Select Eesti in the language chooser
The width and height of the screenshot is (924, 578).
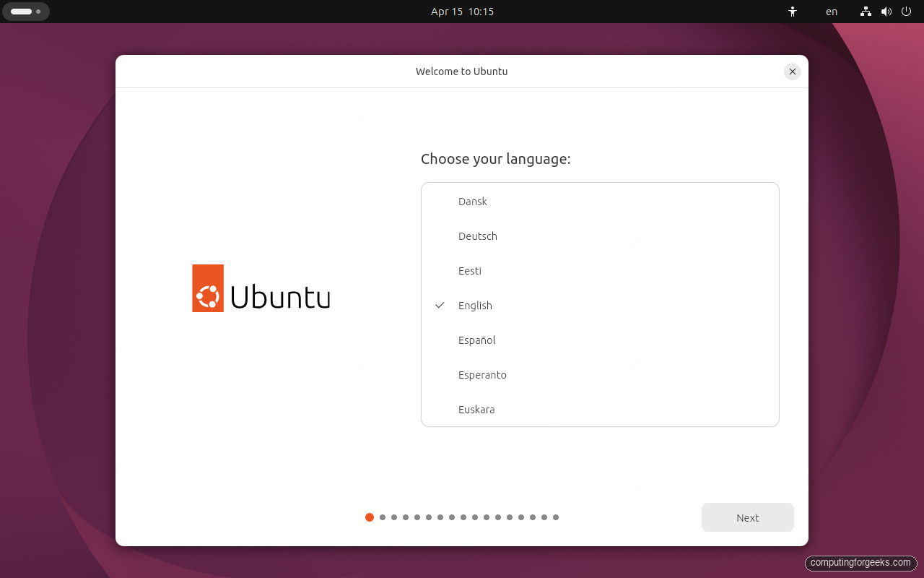(x=469, y=270)
